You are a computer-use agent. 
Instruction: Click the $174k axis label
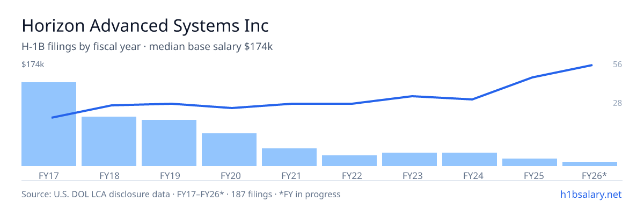[x=33, y=64]
